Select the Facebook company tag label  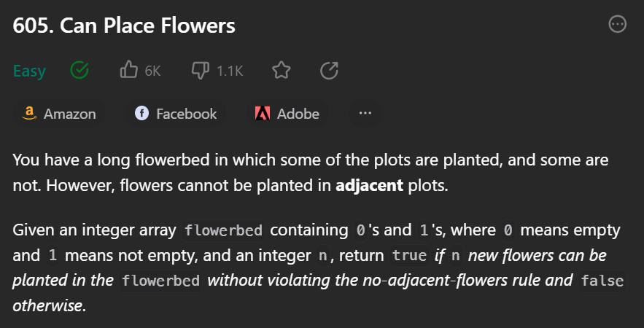(186, 114)
